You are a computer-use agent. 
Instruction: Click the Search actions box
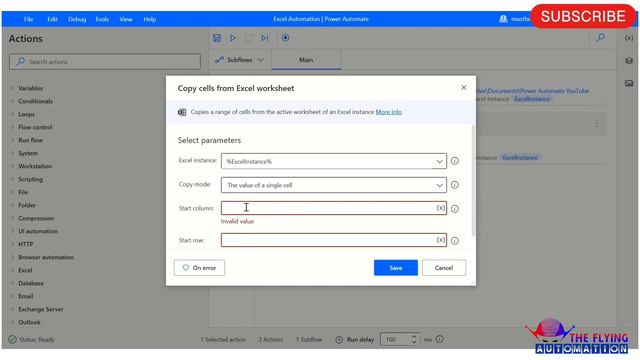click(x=105, y=62)
